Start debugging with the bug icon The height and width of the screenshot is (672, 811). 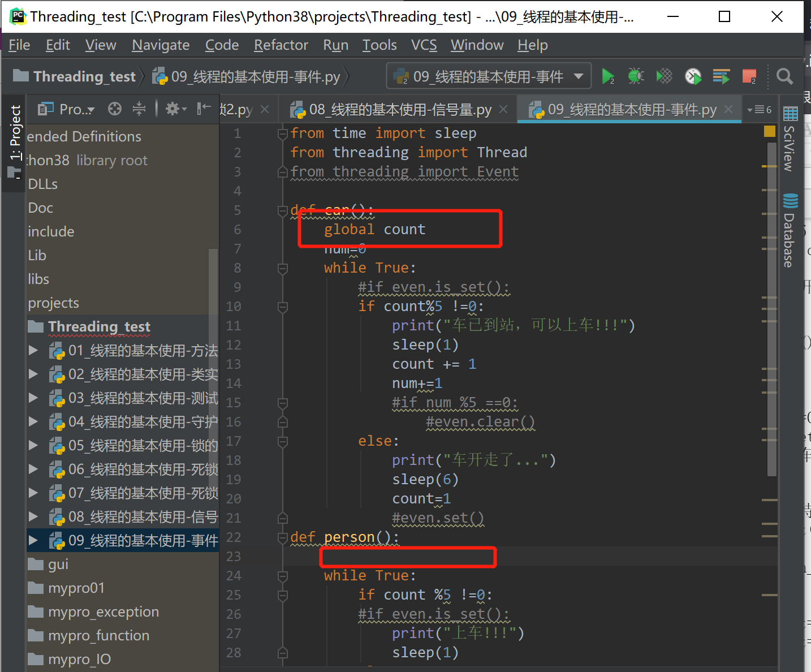click(x=636, y=76)
